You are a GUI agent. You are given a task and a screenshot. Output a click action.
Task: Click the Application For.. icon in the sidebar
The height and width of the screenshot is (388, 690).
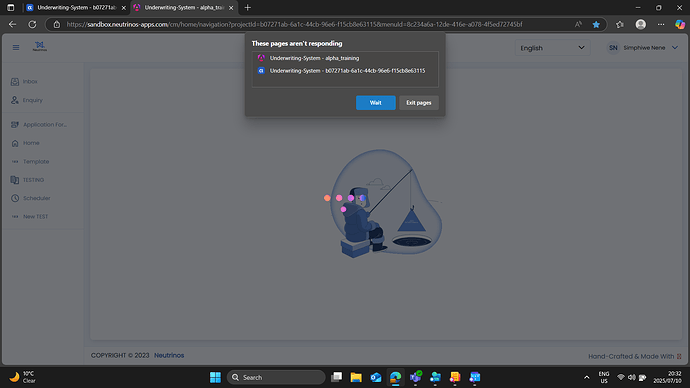coord(15,124)
